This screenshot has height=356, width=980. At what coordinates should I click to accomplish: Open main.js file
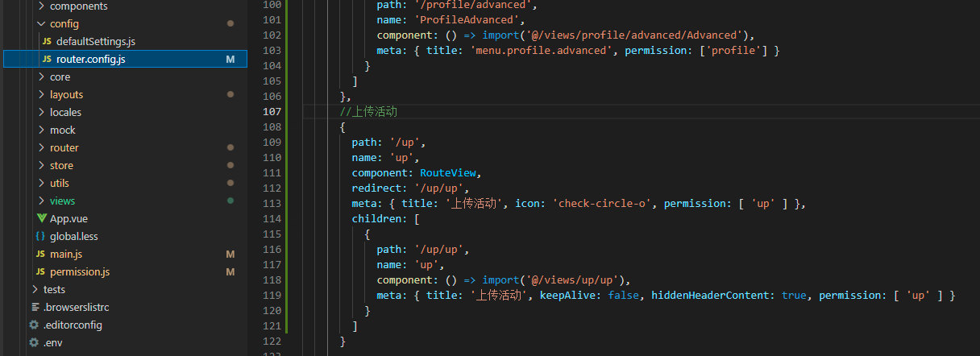click(66, 254)
